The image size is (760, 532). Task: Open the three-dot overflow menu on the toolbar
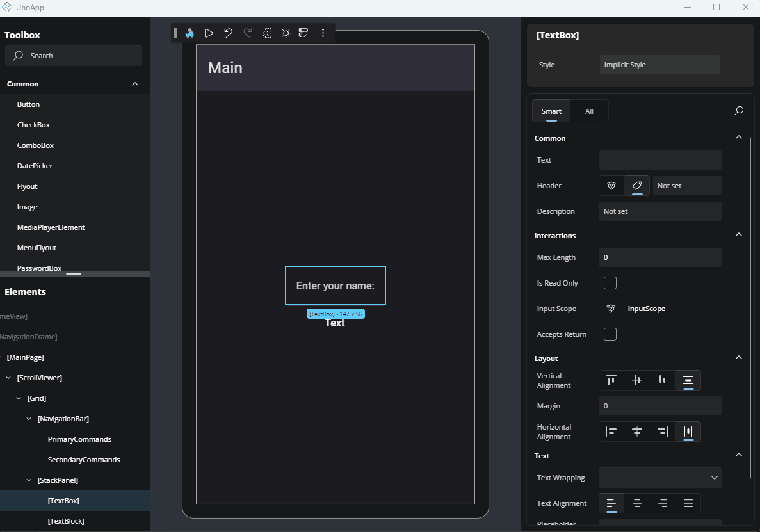click(323, 33)
